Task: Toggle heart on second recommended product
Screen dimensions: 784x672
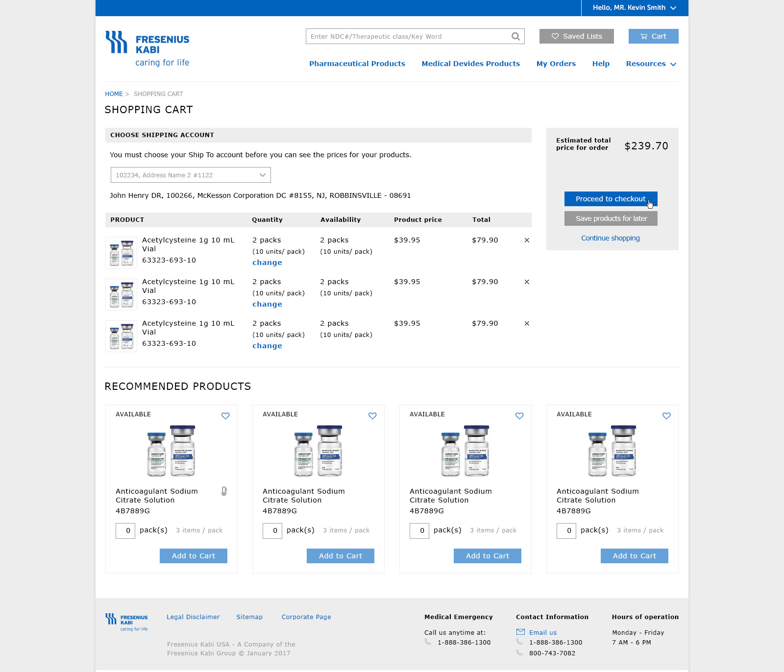Action: click(x=372, y=416)
